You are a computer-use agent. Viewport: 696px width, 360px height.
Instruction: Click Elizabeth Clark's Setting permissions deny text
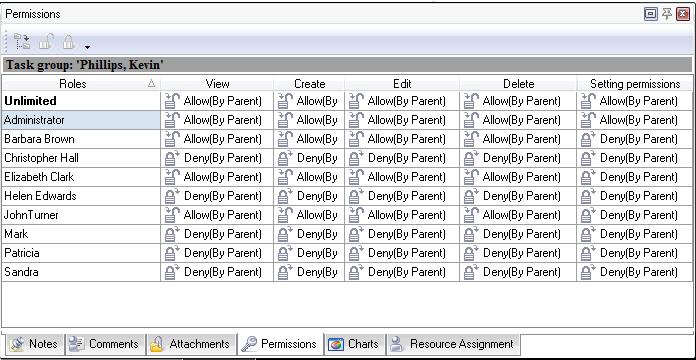click(639, 177)
